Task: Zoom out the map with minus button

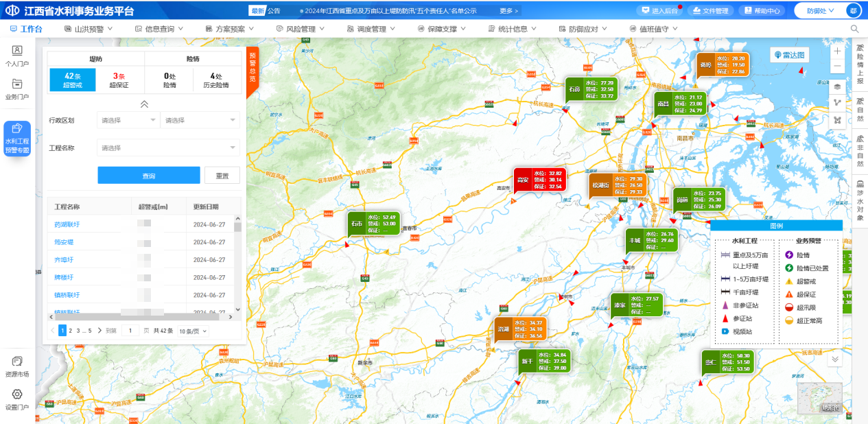Action: (x=837, y=67)
